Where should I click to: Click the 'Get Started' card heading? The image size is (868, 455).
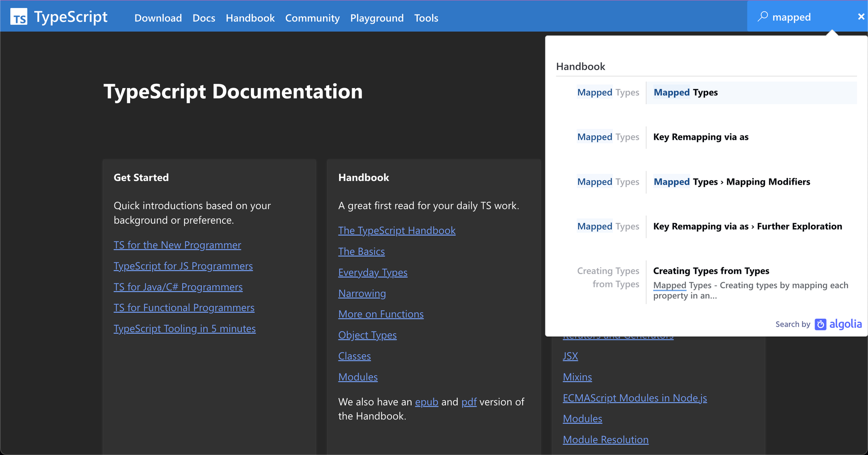141,178
